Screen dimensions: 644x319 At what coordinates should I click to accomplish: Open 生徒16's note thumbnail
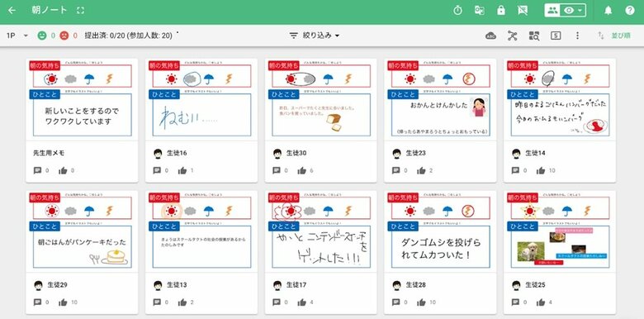click(x=201, y=99)
